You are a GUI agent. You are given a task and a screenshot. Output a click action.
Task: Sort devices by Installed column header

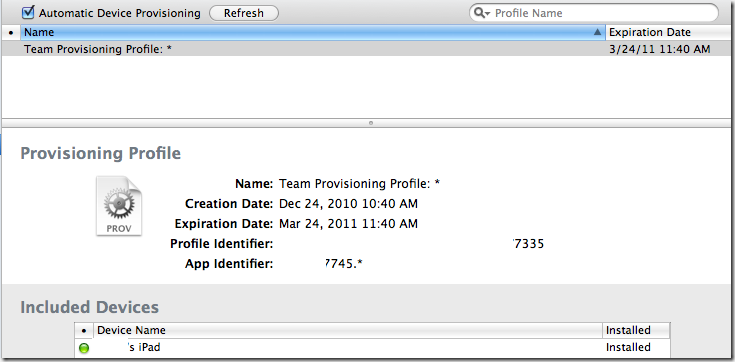tap(636, 330)
